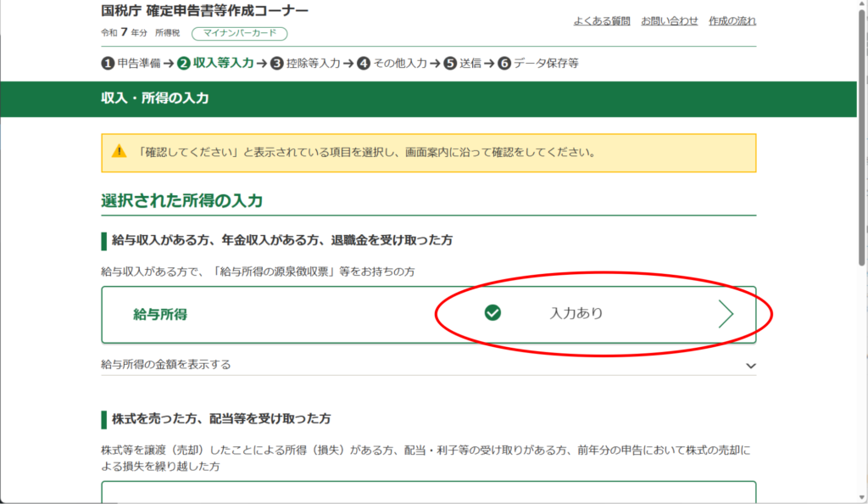Click the yellow warning triangle icon
Viewport: 868px width, 504px height.
[120, 152]
